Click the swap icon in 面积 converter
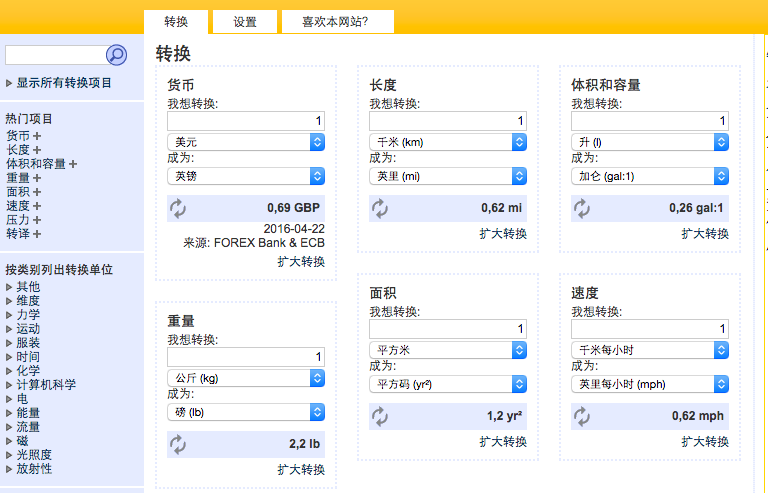This screenshot has height=493, width=768. coord(380,416)
